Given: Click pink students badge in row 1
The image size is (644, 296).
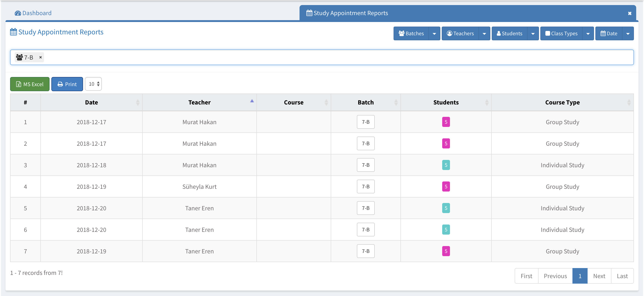Looking at the screenshot, I should coord(446,122).
